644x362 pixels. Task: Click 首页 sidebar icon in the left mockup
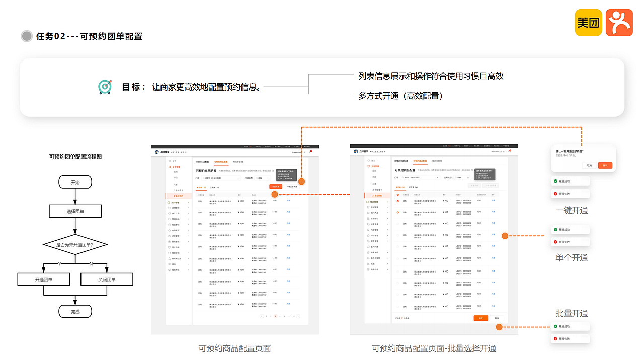click(x=170, y=161)
